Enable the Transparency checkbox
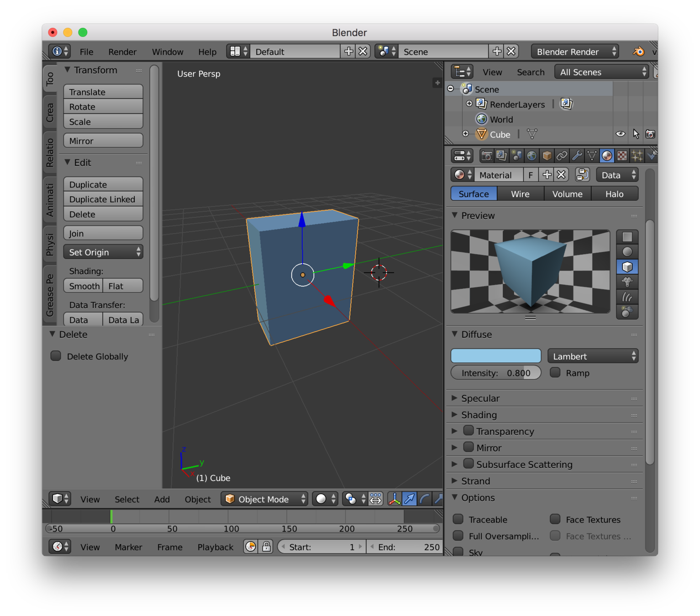This screenshot has width=700, height=616. click(468, 431)
